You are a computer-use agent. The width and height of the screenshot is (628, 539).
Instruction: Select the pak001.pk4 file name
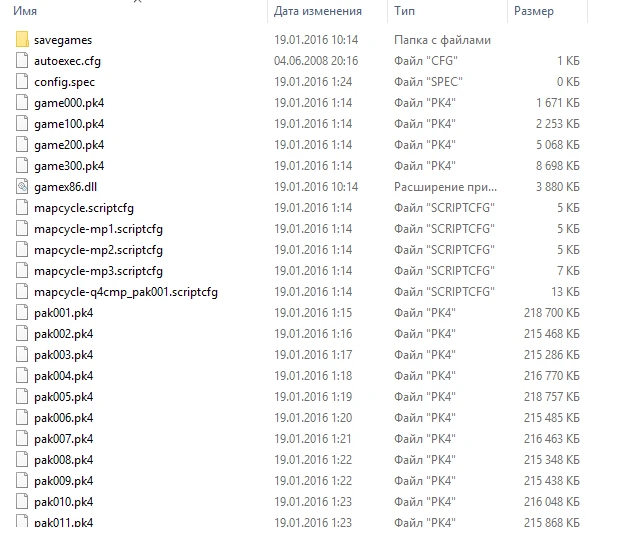[x=63, y=313]
